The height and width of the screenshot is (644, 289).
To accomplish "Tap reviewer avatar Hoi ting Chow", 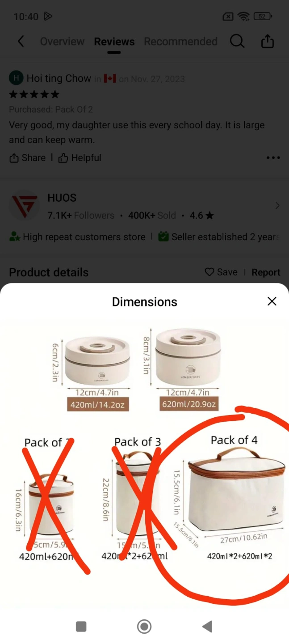I will [16, 78].
